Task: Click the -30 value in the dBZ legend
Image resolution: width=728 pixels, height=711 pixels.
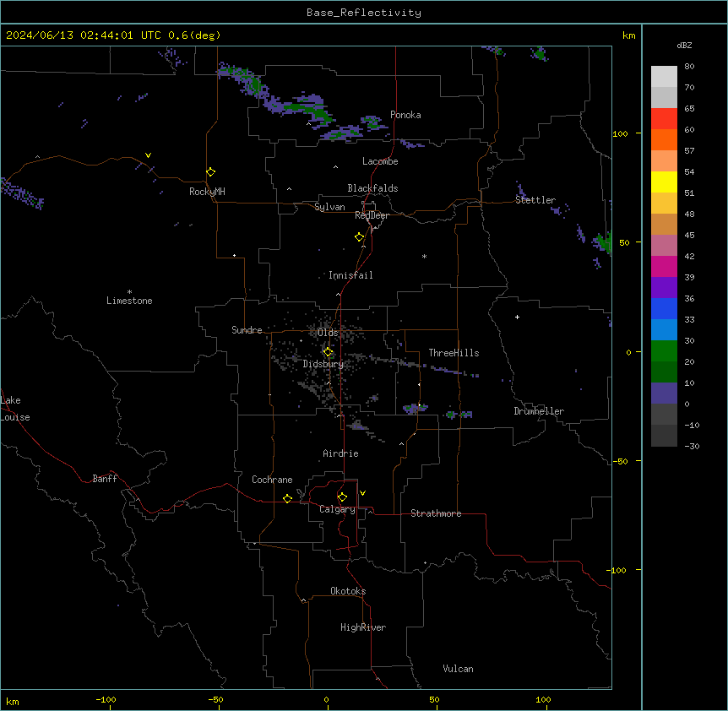Action: pos(692,446)
